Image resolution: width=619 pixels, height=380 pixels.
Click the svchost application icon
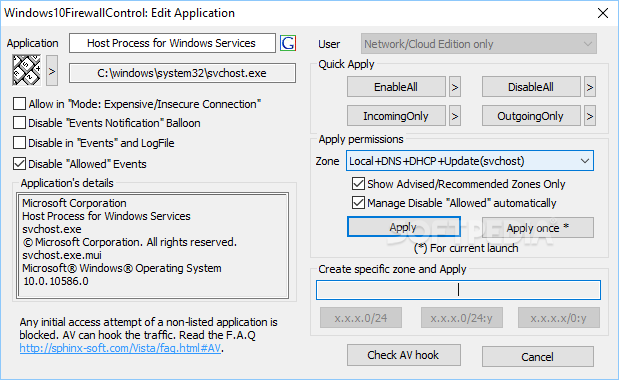26,70
